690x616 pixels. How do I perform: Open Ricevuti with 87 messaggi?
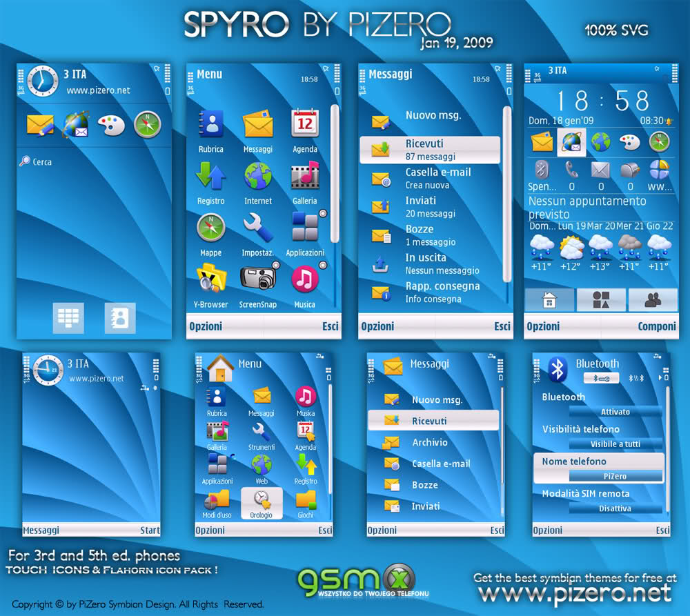430,150
